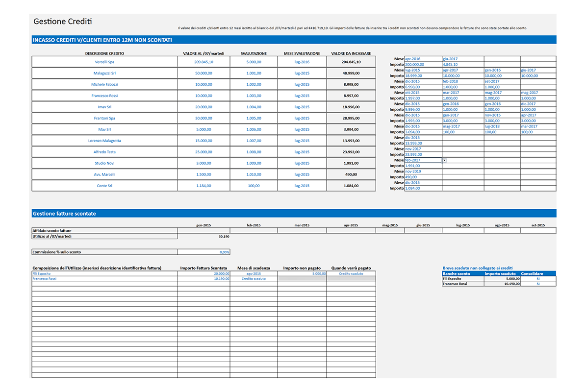Image resolution: width=585 pixels, height=392 pixels.
Task: Click the Frantoni Spa cell
Action: tap(104, 118)
